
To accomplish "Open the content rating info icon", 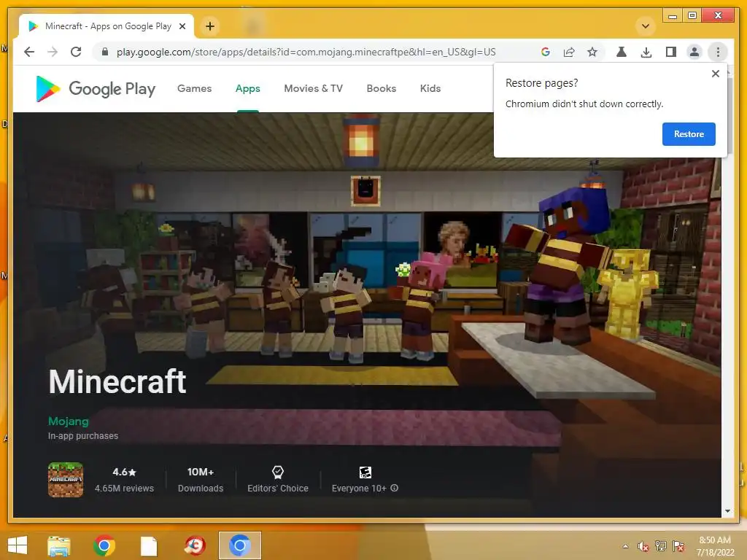I will tap(395, 488).
